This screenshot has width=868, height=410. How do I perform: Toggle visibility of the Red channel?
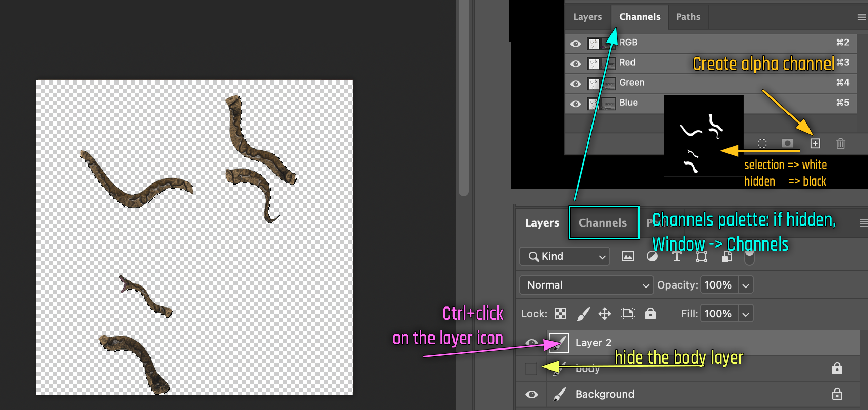(x=576, y=64)
